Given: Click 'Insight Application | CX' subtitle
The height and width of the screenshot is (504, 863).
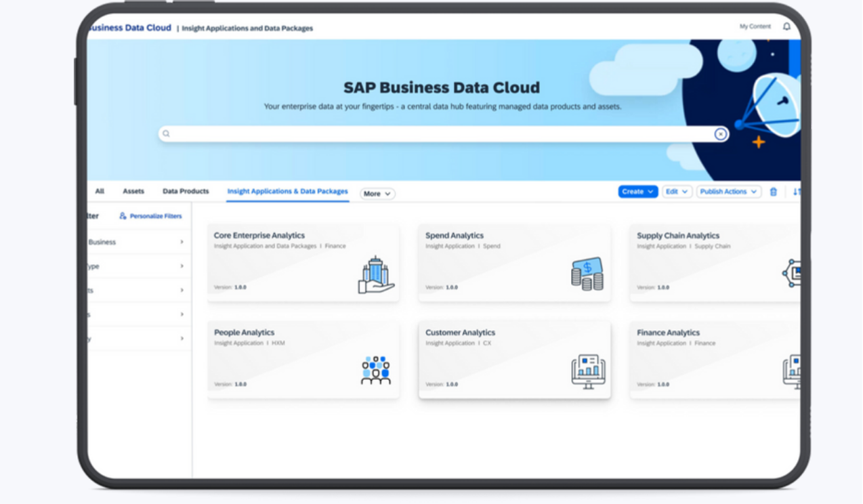Looking at the screenshot, I should 458,343.
